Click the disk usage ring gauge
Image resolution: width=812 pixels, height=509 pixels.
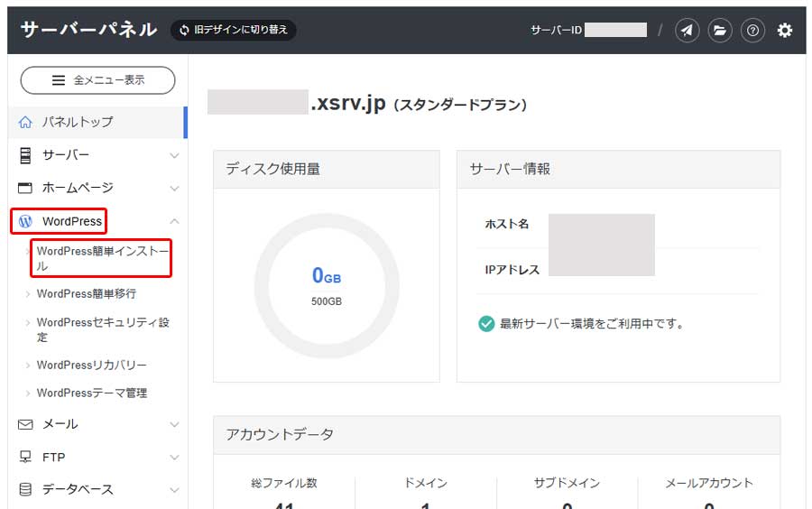point(327,286)
